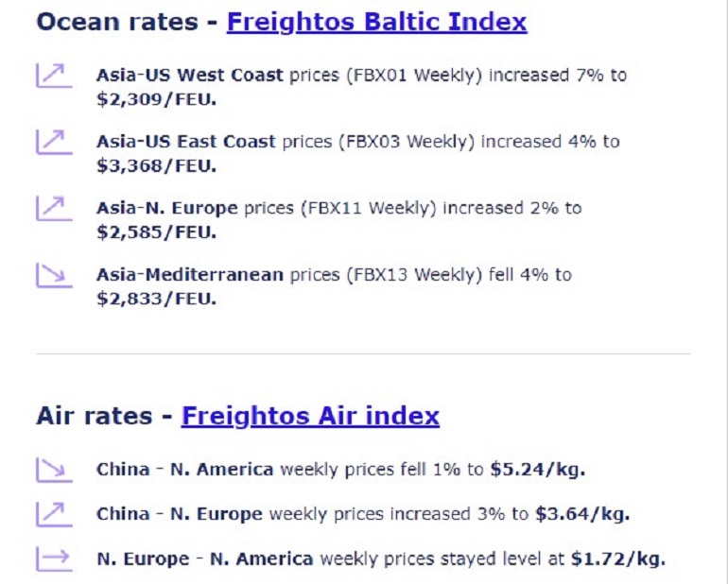Viewport: 728px width, 584px height.
Task: Click the falling arrow icon next to China - N. America
Action: pos(54,471)
